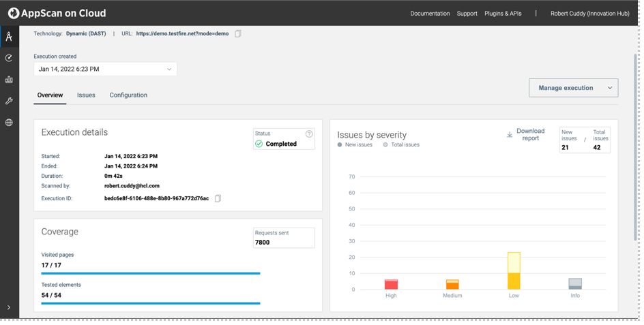644x325 pixels.
Task: Click the red High severity bar
Action: click(x=391, y=284)
